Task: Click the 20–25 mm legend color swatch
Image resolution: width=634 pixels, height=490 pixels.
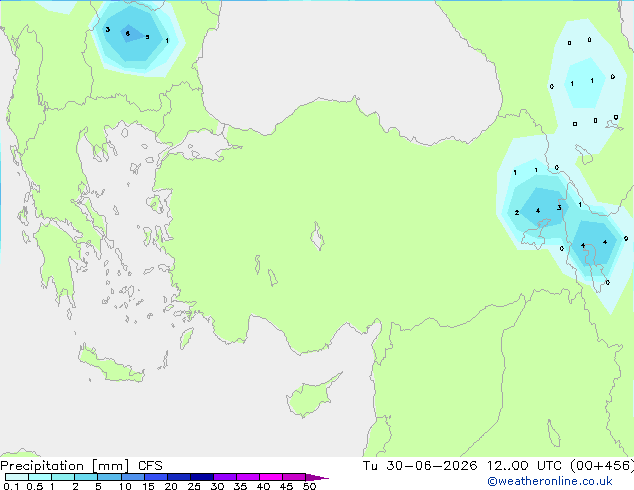Action: (179, 477)
